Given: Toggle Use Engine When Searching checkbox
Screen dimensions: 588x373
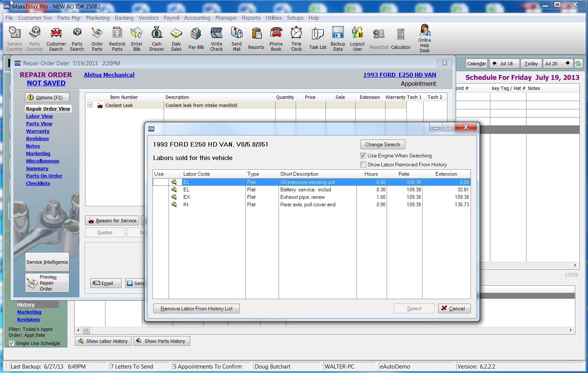Looking at the screenshot, I should tap(363, 156).
